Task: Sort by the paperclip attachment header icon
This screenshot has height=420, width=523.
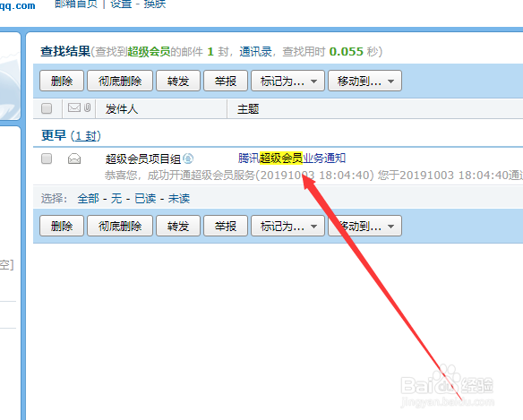Action: 88,107
